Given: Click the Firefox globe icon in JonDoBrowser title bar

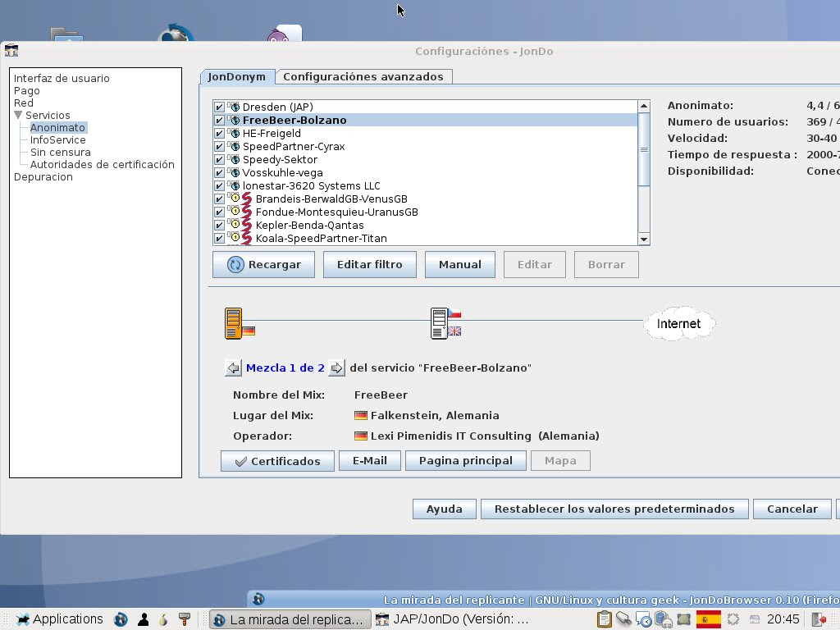Looking at the screenshot, I should tap(258, 599).
